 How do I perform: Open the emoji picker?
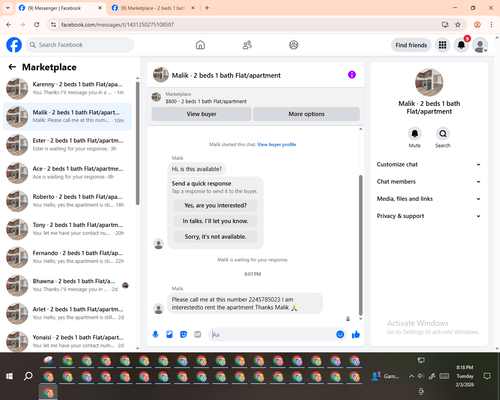(340, 334)
